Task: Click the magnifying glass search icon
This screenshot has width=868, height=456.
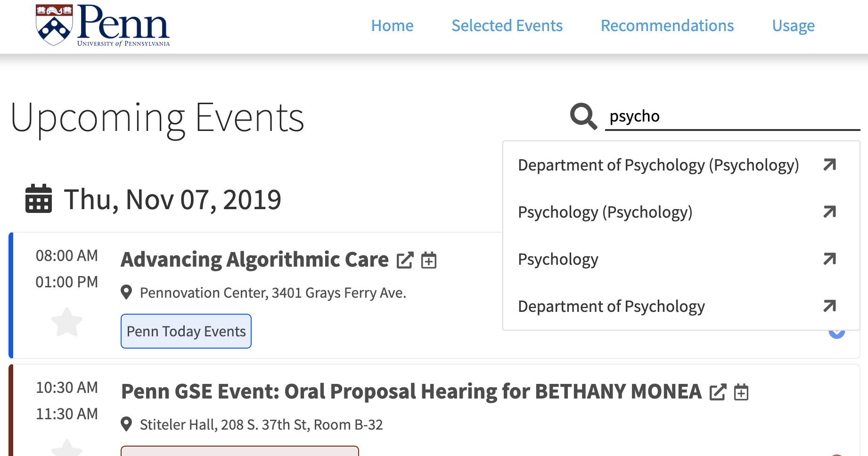Action: point(583,116)
